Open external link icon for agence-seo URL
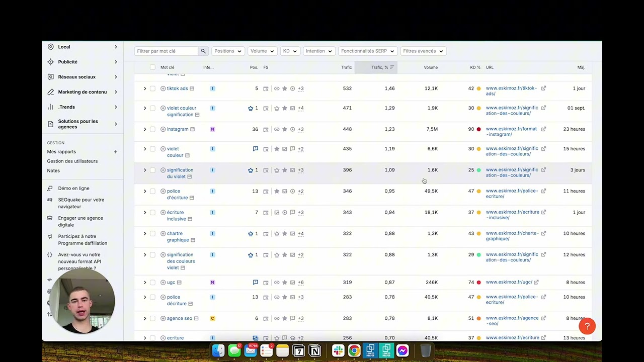 tap(543, 318)
